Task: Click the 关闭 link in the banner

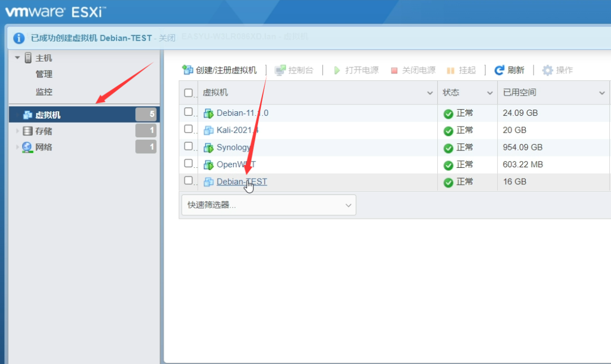Action: pyautogui.click(x=166, y=38)
